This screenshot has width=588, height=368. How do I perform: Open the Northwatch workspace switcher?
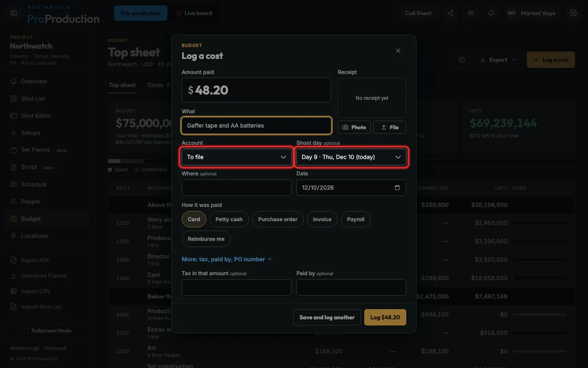coord(52,7)
